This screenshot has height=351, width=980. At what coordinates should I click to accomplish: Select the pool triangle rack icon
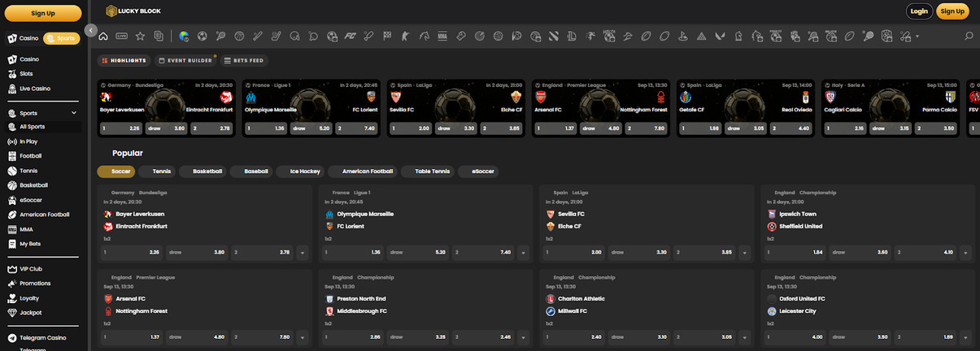click(x=702, y=36)
